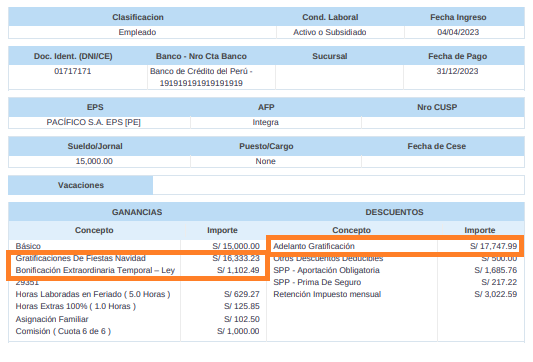Select the amount S/ 16,333.23
Image resolution: width=533 pixels, height=362 pixels.
tap(236, 258)
